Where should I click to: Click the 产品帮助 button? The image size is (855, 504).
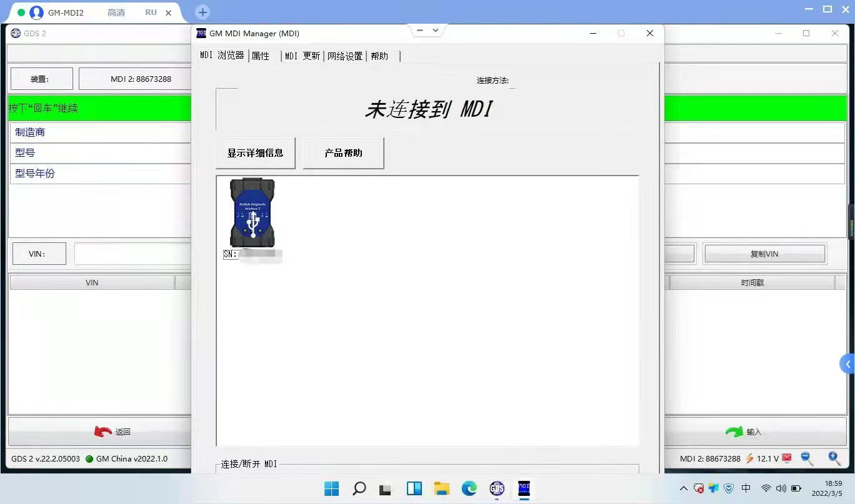(343, 153)
